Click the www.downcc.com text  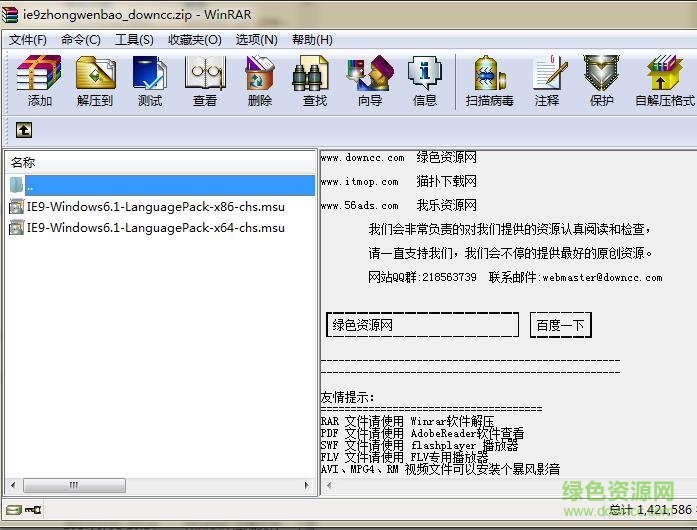point(362,157)
